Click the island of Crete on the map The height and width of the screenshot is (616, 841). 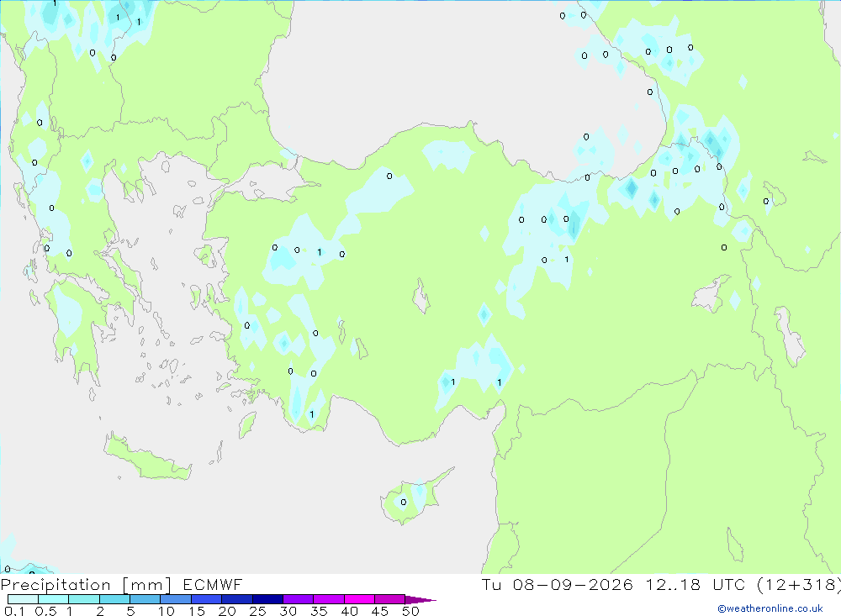(148, 457)
